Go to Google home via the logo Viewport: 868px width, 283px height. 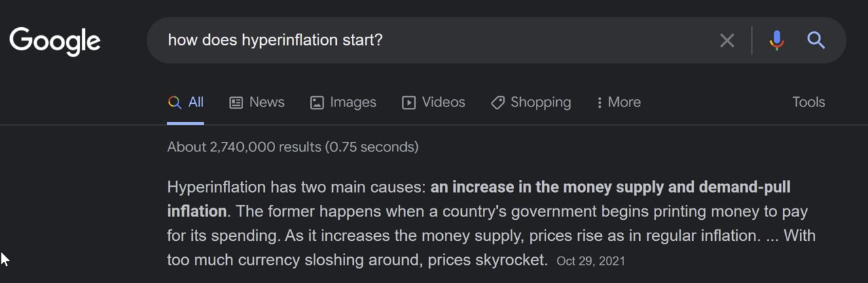[55, 41]
